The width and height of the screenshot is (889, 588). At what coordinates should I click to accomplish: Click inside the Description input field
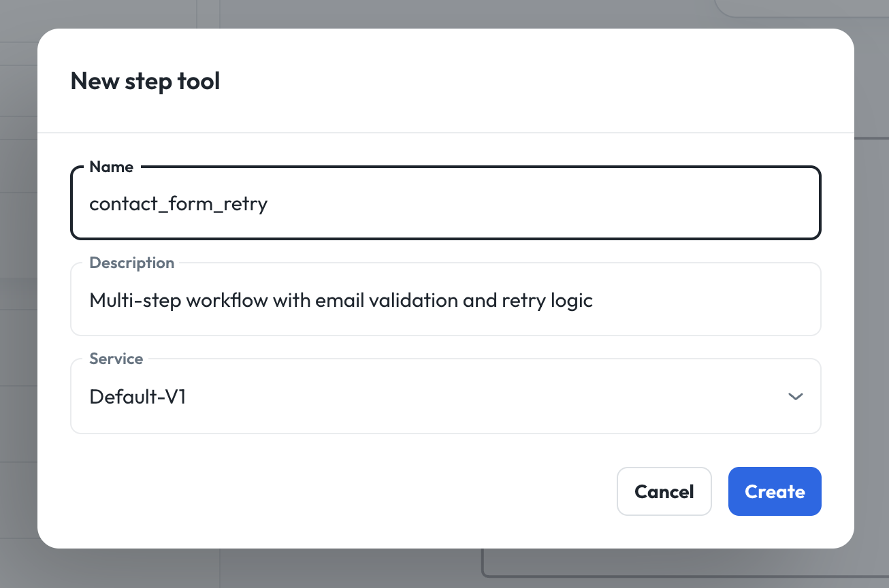[446, 299]
